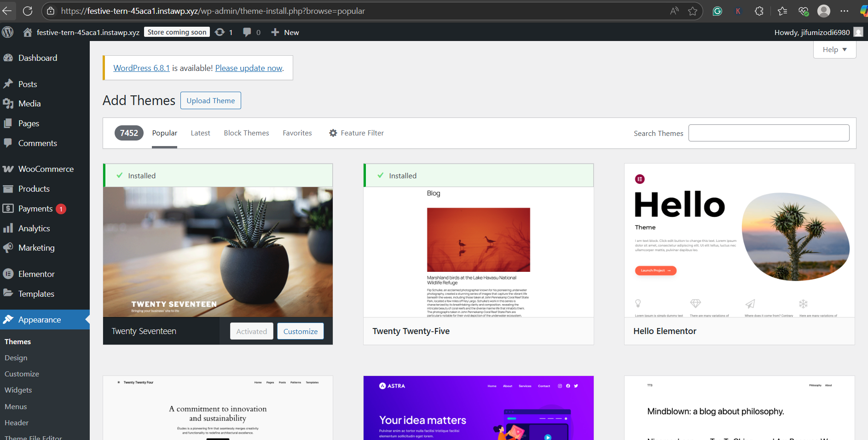Open the Hello Elementor theme thumbnail
The image size is (868, 440).
pos(740,241)
